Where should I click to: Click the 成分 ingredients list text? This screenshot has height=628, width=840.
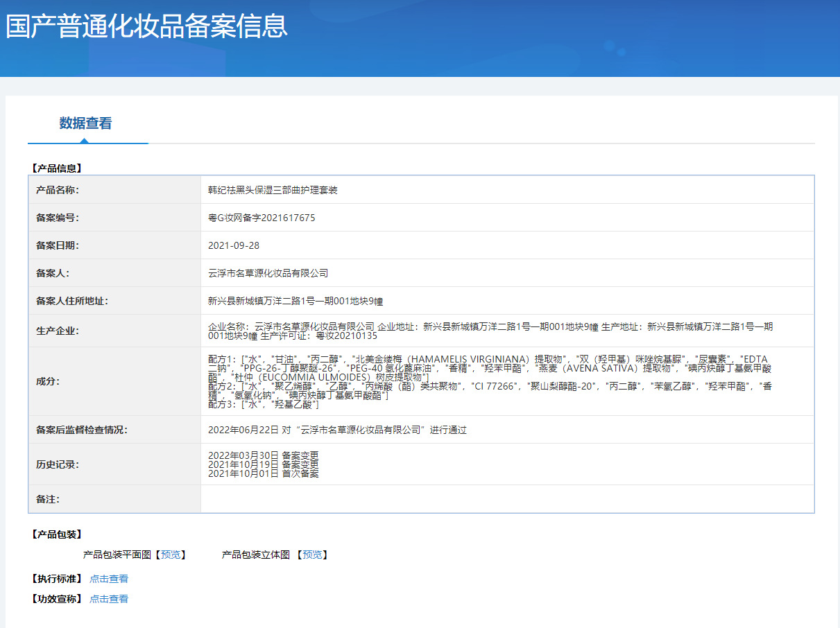pos(490,381)
